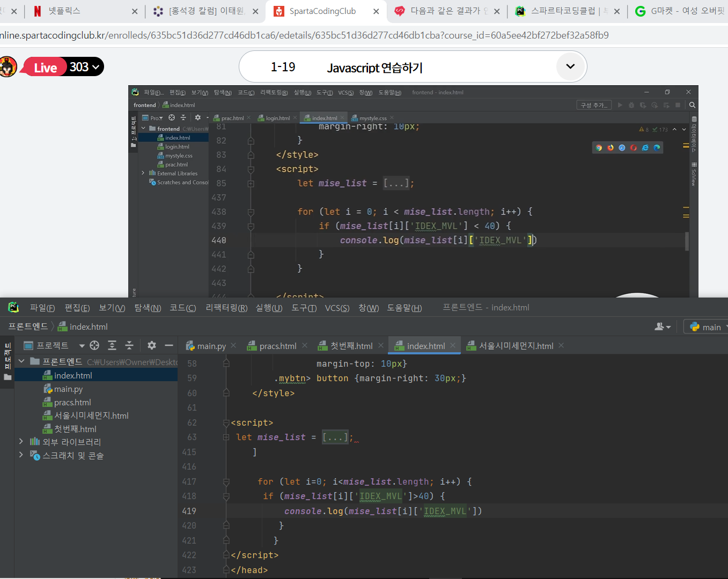Open the 실행(U) menu in bottom PyCharm

pos(269,308)
